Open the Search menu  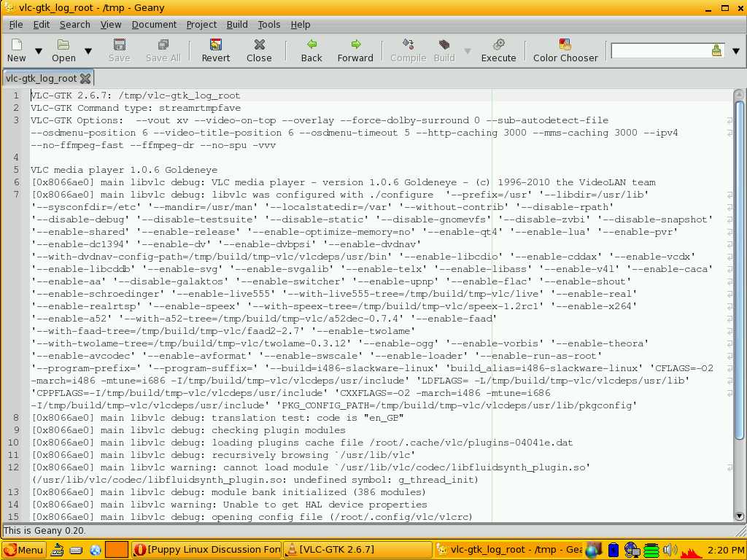(75, 25)
